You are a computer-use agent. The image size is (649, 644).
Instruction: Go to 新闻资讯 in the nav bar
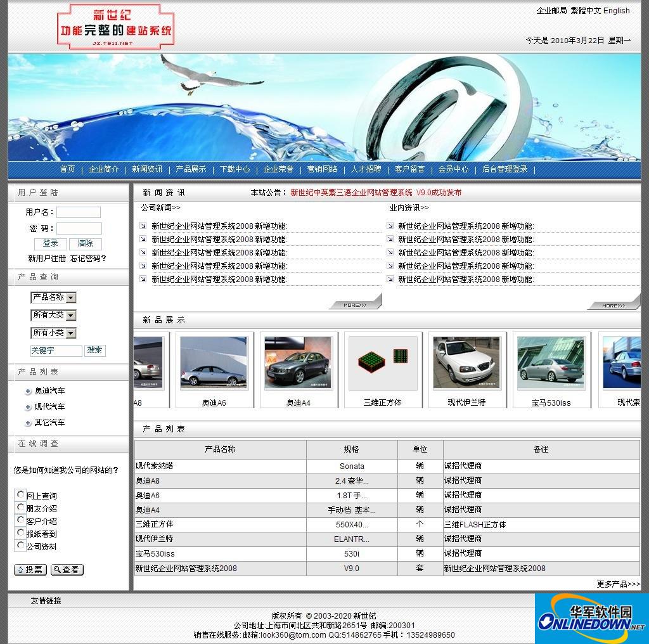pos(147,169)
